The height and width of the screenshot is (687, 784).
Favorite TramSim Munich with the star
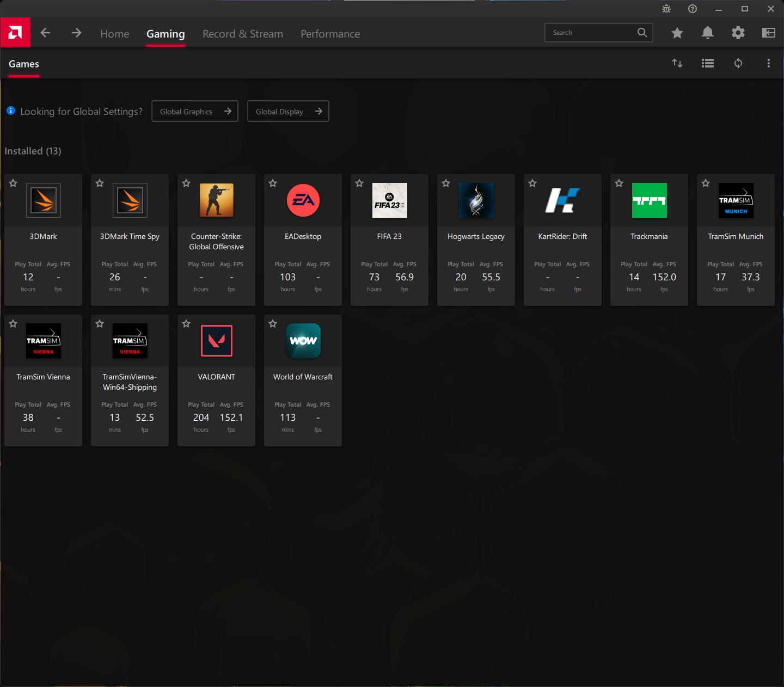tap(706, 183)
